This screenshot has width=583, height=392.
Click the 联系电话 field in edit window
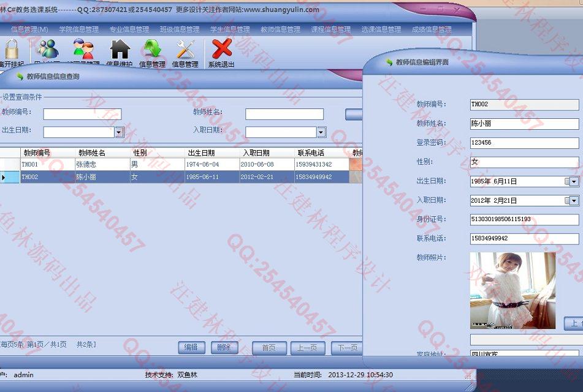524,238
